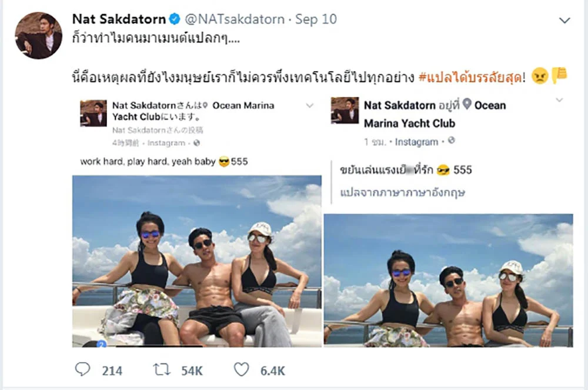Click the orange Thai hashtag
Viewport: 588px width, 390px height.
tap(470, 77)
